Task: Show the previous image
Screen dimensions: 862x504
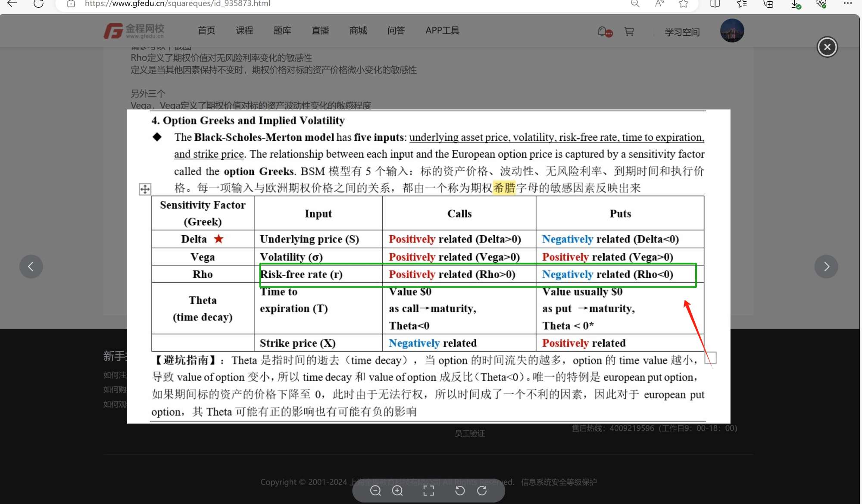Action: [31, 267]
